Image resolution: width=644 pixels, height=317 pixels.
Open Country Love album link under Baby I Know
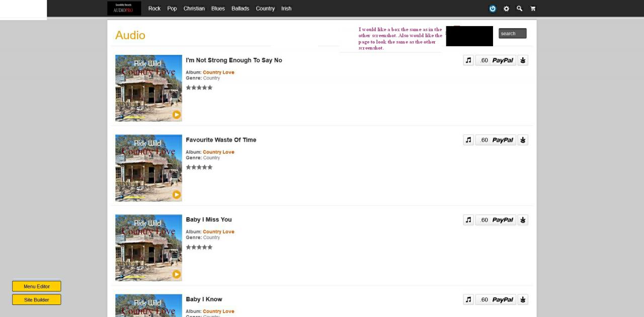click(218, 311)
